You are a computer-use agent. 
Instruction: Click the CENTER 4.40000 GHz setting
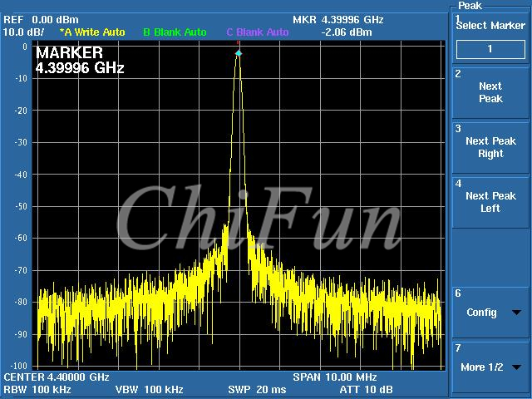57,377
